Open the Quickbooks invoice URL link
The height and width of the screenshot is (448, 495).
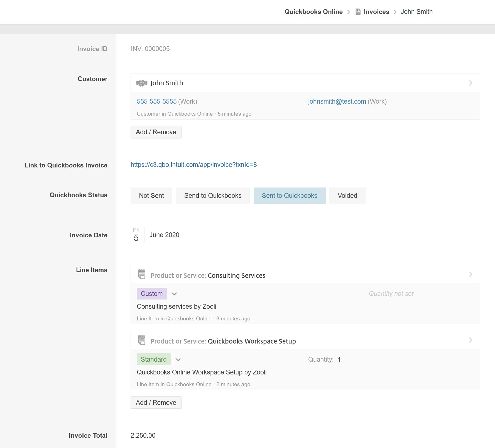point(193,165)
